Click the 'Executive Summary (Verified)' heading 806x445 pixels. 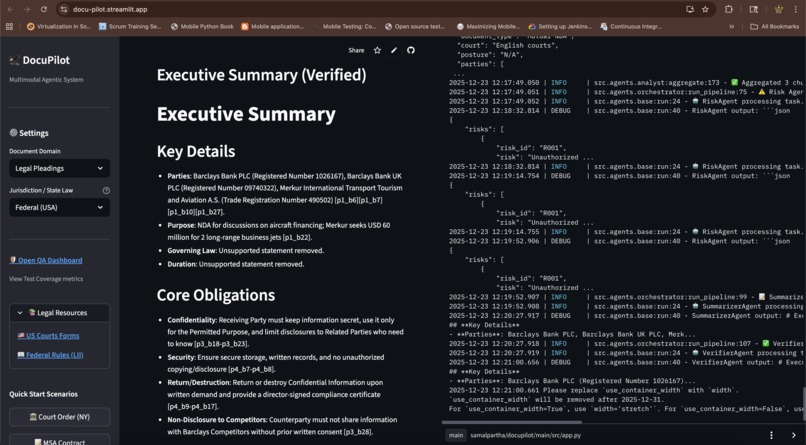pyautogui.click(x=262, y=75)
